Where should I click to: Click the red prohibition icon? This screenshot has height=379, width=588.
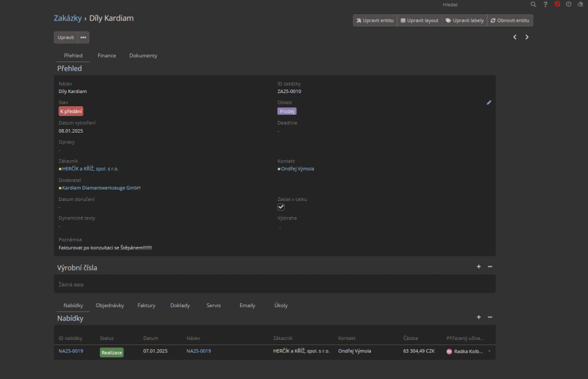point(557,5)
